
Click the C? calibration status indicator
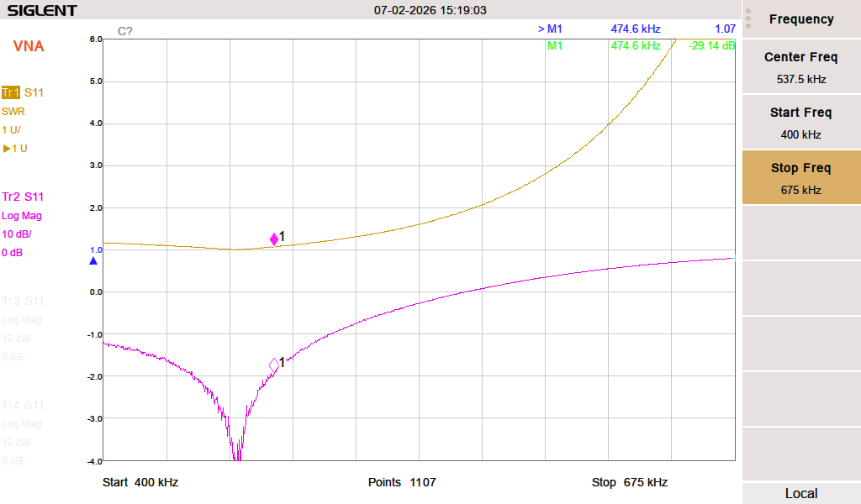(124, 31)
